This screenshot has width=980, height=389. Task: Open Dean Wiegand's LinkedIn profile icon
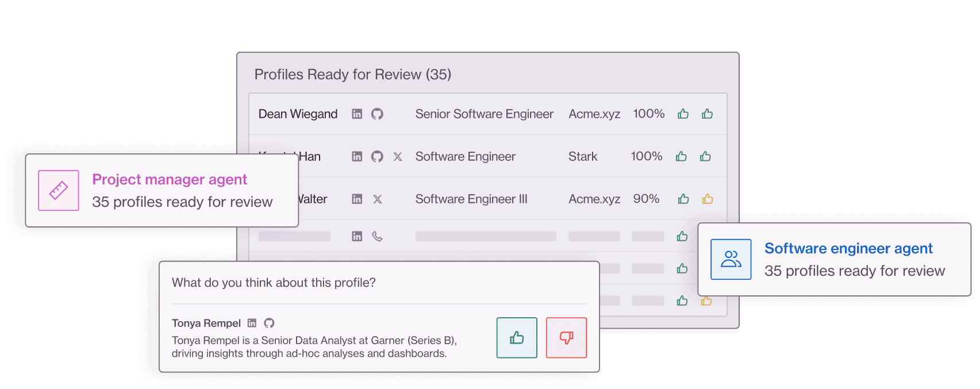tap(357, 114)
